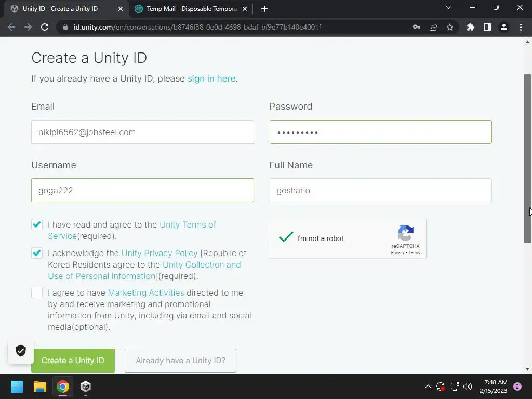Reload the Unity ID page
The image size is (532, 399).
coord(45,27)
